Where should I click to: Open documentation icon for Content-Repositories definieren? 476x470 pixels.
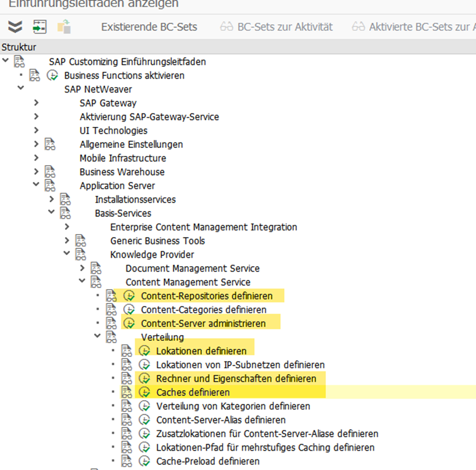pos(111,296)
